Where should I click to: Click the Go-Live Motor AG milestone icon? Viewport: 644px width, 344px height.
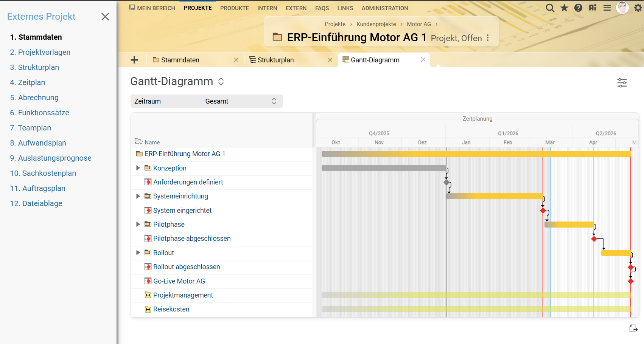point(148,281)
